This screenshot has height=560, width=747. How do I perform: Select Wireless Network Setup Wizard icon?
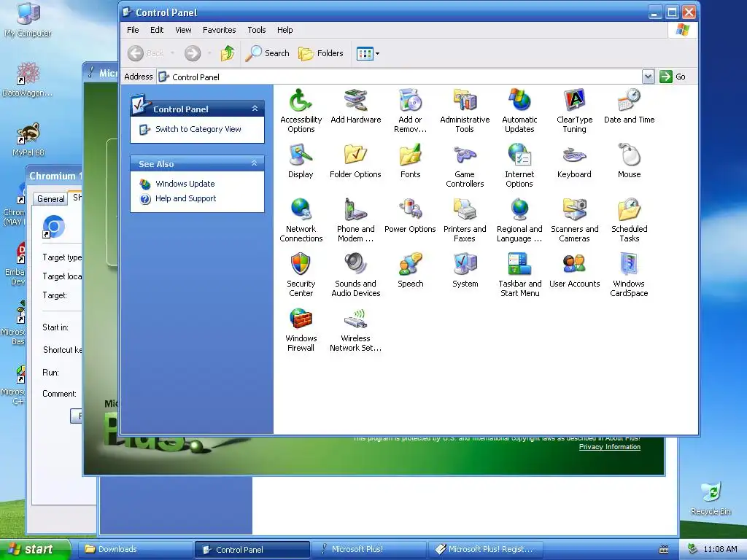coord(355,330)
